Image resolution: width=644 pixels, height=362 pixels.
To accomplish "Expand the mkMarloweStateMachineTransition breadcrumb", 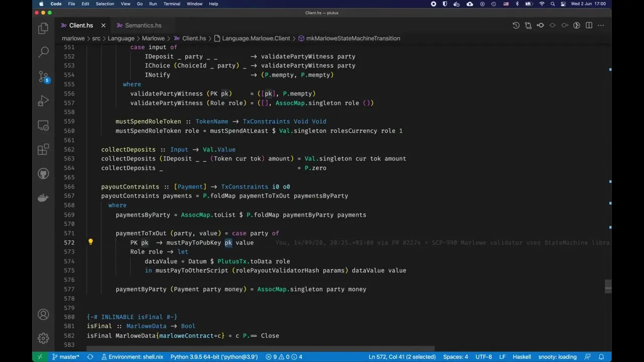I will [353, 38].
